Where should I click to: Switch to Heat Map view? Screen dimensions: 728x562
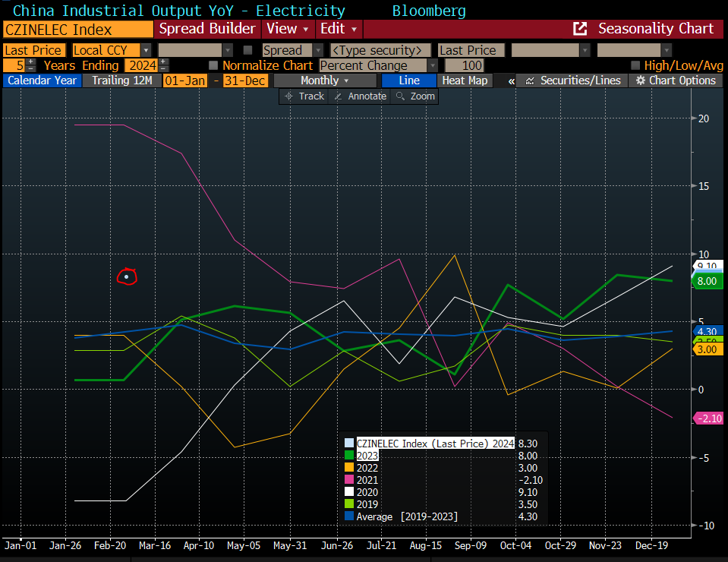click(x=465, y=81)
